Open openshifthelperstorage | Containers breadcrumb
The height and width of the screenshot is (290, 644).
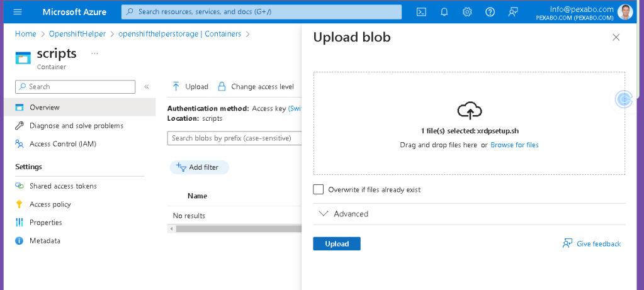click(x=179, y=34)
